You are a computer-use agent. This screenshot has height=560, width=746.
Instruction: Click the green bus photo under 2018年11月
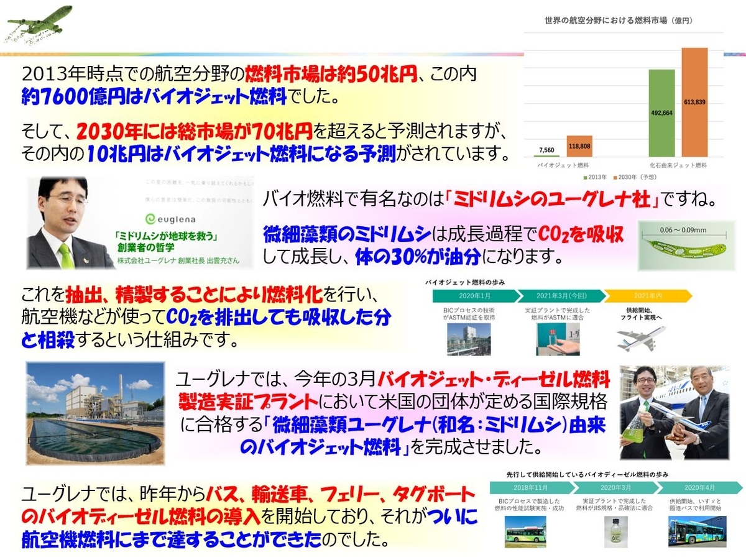[x=526, y=531]
